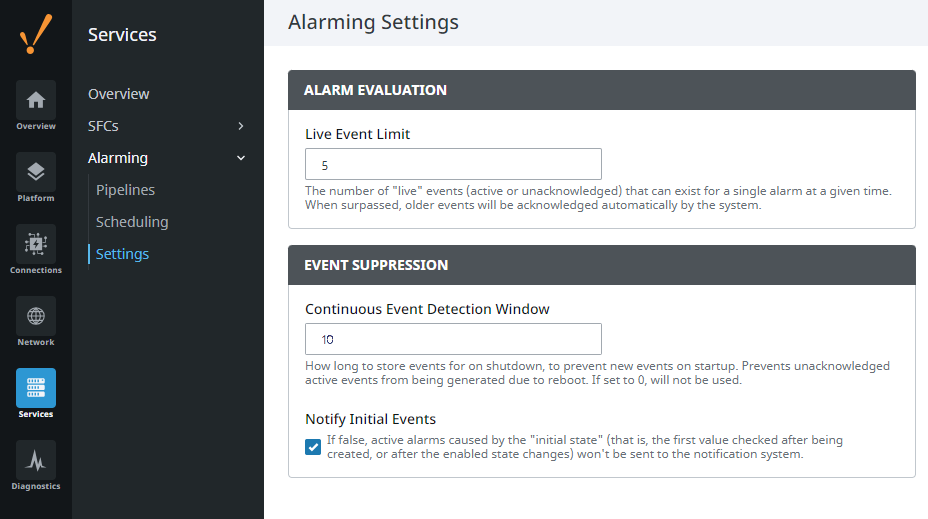Image resolution: width=928 pixels, height=519 pixels.
Task: Click the orange checkmark logo
Action: pos(36,34)
